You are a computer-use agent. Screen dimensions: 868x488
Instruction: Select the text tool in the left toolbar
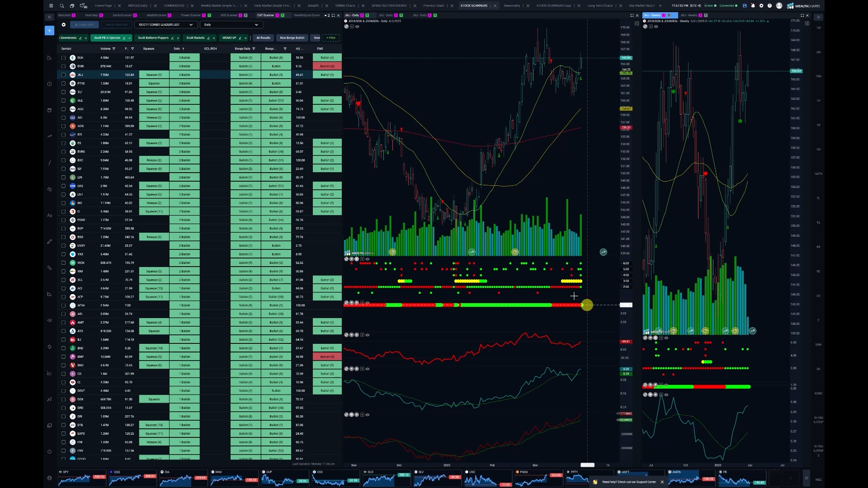[x=49, y=216]
